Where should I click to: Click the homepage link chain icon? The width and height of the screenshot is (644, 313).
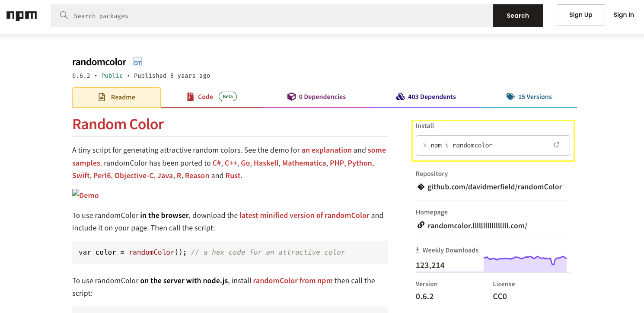coord(421,225)
